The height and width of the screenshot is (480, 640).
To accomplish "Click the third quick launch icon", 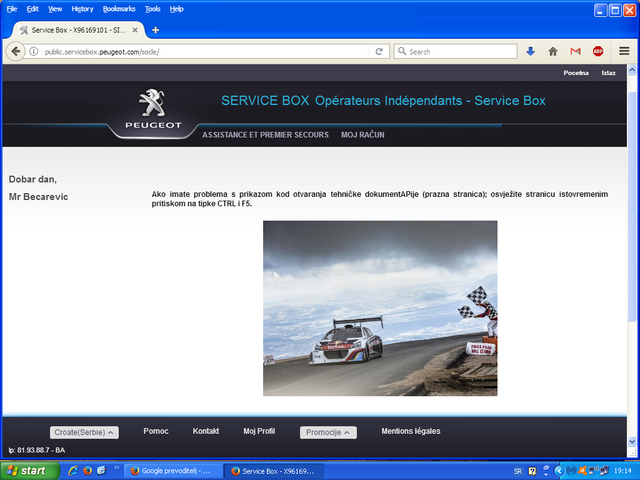I will [101, 471].
